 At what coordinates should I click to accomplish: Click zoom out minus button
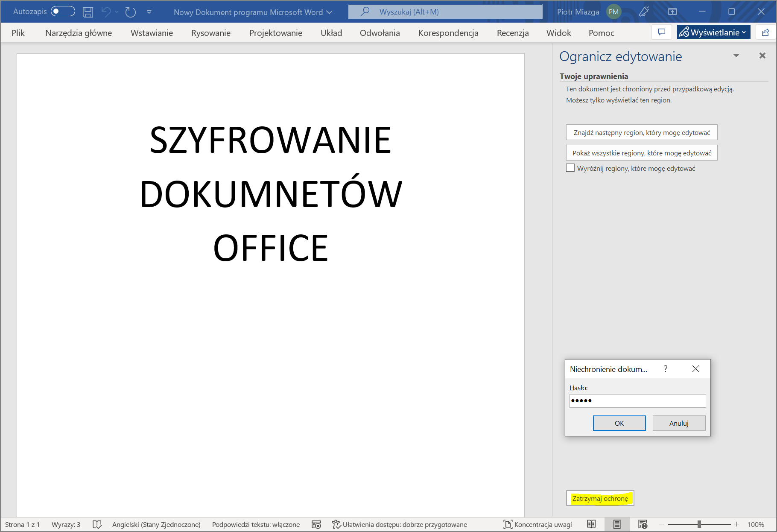pyautogui.click(x=662, y=524)
